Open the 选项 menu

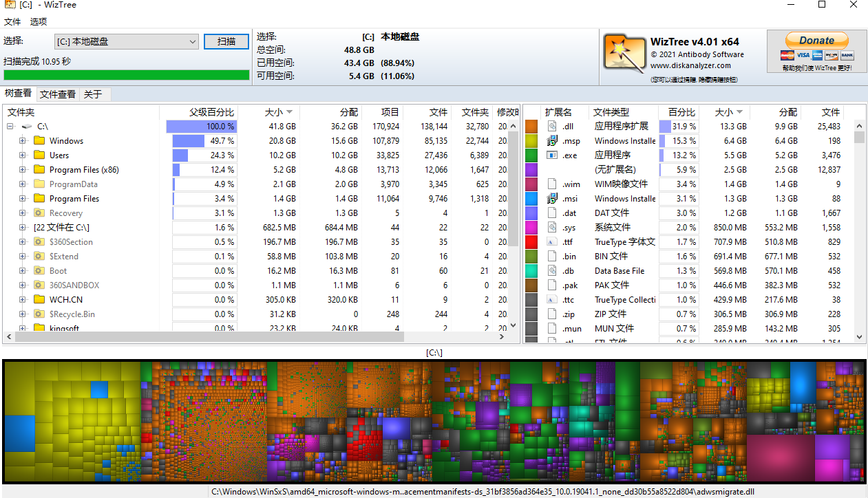tap(38, 21)
